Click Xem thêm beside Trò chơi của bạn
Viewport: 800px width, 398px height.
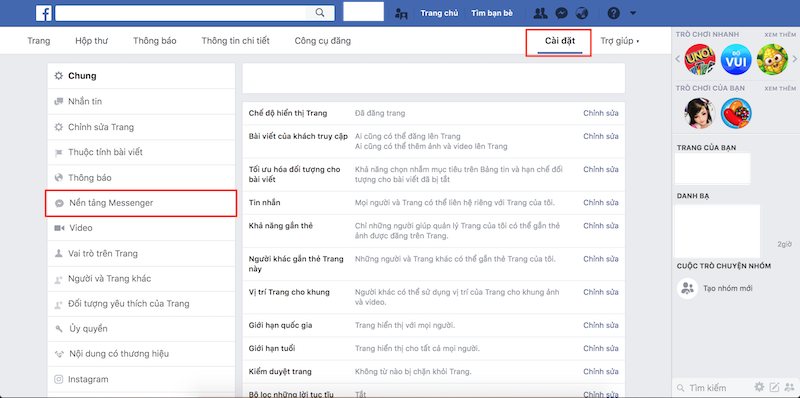click(x=780, y=89)
